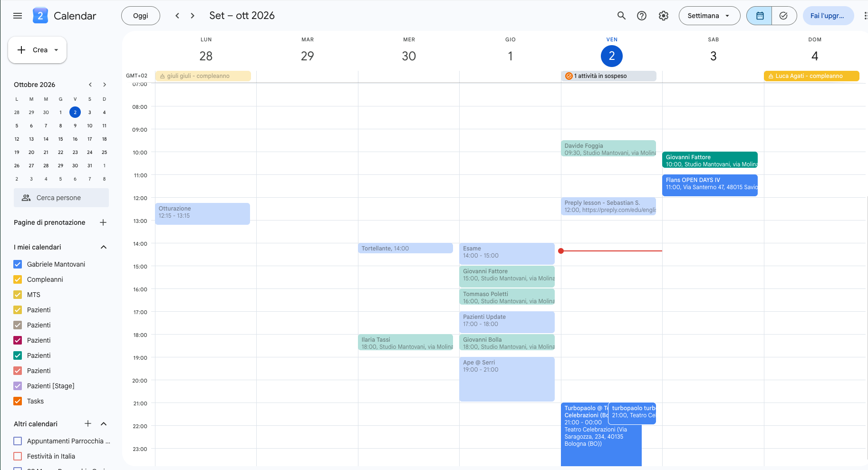Go to next month in mini calendar

(105, 85)
